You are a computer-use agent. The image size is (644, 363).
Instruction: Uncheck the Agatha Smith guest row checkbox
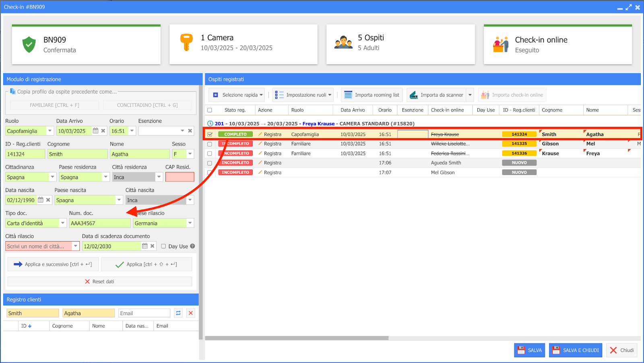pos(210,134)
